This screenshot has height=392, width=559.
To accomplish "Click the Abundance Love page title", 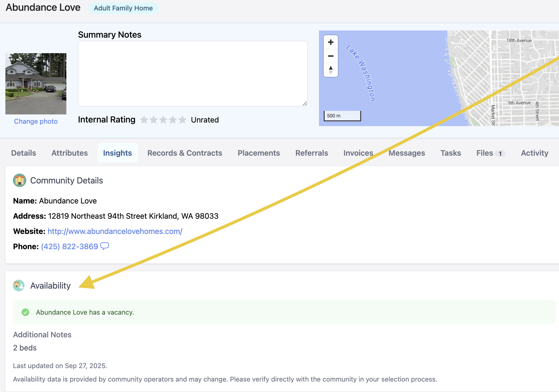I will click(x=43, y=7).
